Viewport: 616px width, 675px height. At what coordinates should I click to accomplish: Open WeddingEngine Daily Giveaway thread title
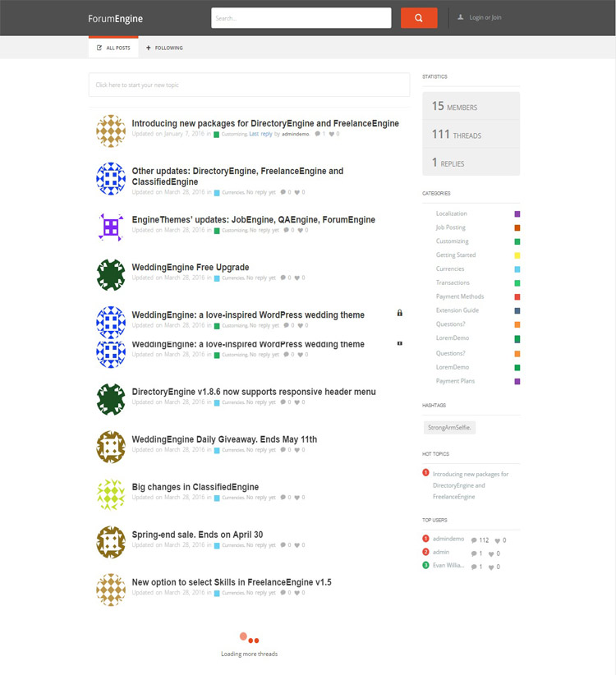point(224,439)
